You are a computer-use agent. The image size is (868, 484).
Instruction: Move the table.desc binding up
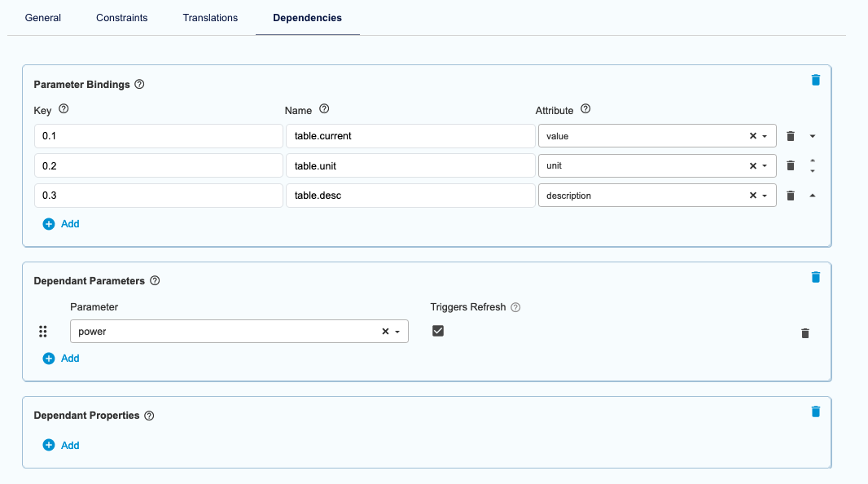pos(812,195)
